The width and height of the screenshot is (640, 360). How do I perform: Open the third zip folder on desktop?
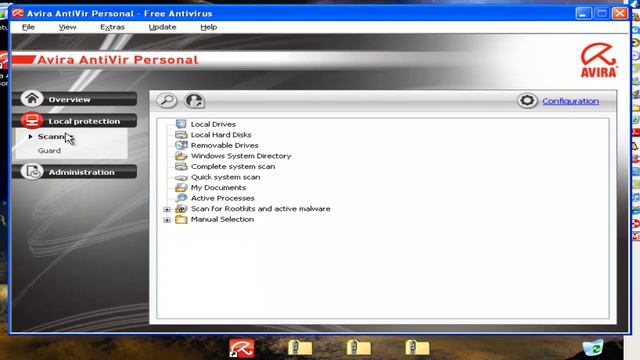tap(417, 348)
